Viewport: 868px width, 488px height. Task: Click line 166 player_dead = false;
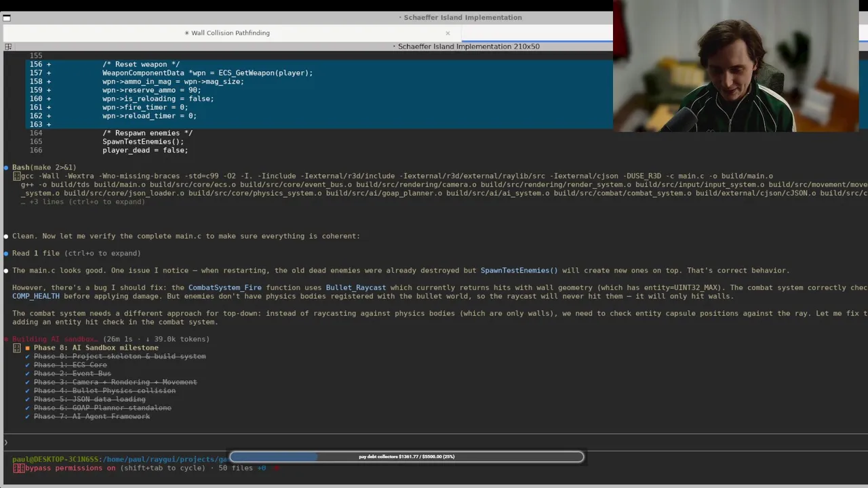tap(145, 150)
